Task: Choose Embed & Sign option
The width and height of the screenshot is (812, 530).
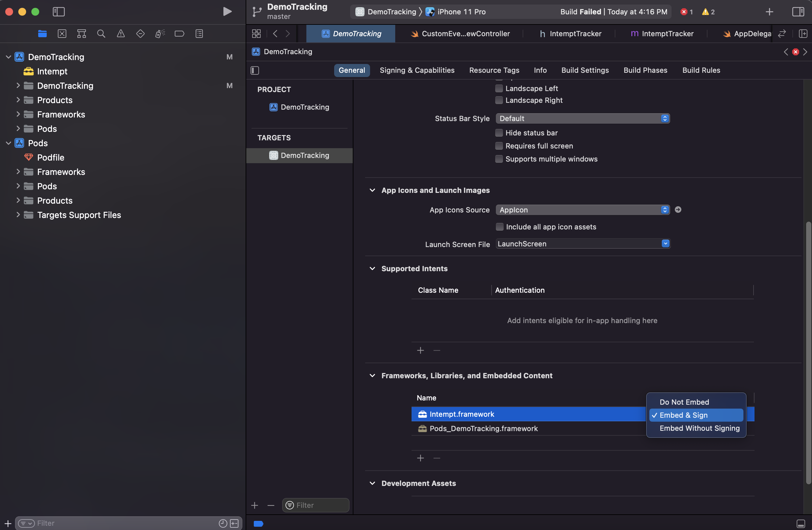Action: point(696,415)
